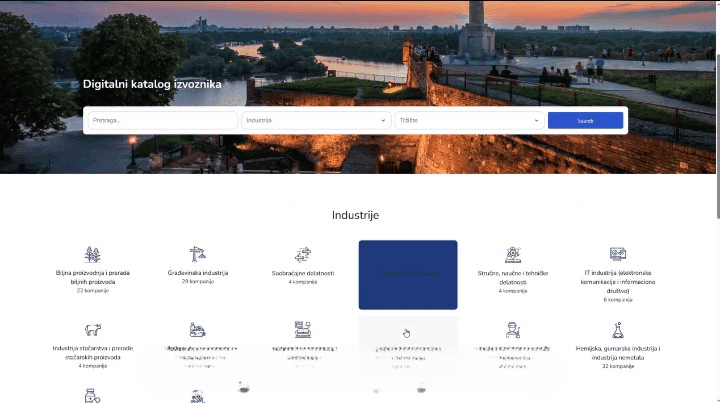Open Stručne, naučne i tehničke delatnosti
Viewport: 720px width, 403px height.
513,278
